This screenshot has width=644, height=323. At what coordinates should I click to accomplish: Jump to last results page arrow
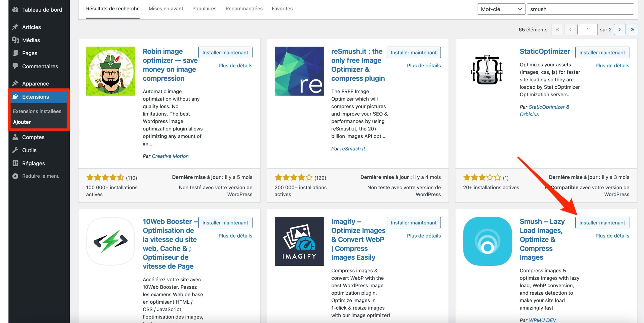[x=632, y=30]
